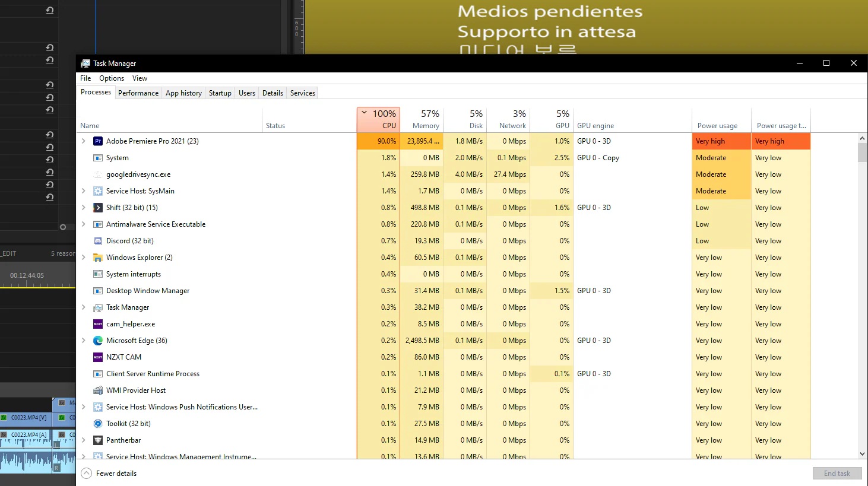Expand the Adobe Premiere Pro 2021 process
The image size is (868, 486).
click(x=83, y=141)
